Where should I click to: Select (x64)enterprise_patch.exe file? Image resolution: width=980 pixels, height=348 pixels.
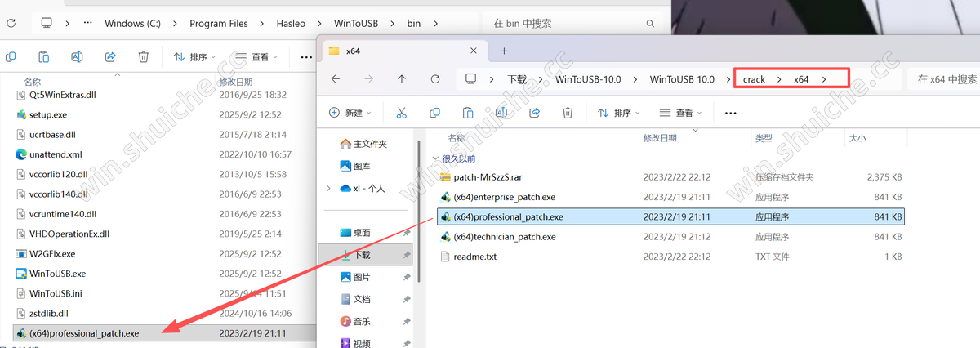[671, 197]
